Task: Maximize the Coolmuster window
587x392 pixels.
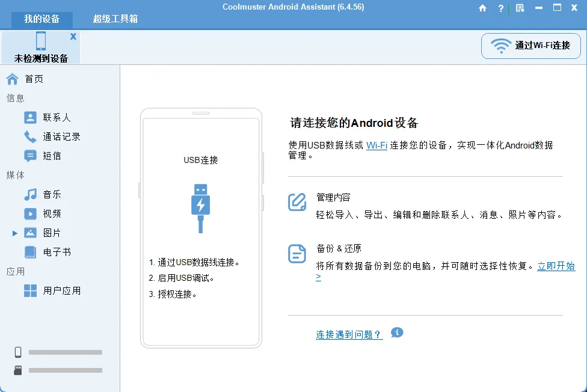Action: [x=557, y=8]
